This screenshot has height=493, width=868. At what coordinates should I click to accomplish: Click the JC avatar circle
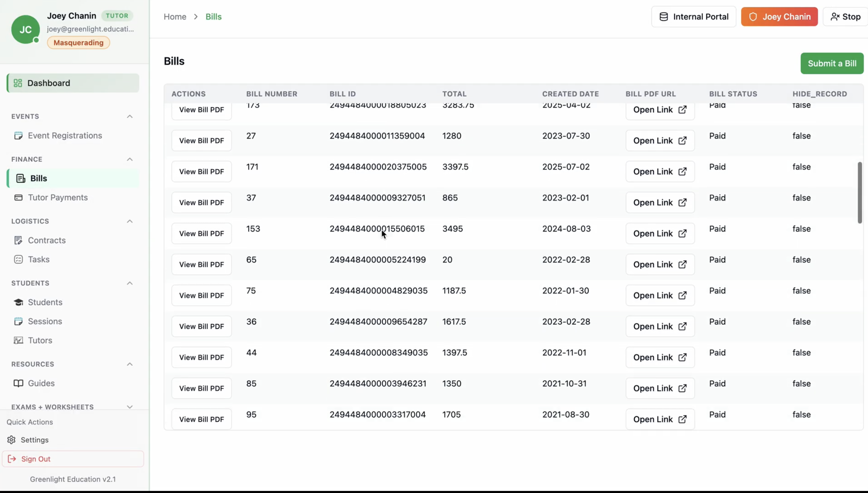[x=25, y=29]
